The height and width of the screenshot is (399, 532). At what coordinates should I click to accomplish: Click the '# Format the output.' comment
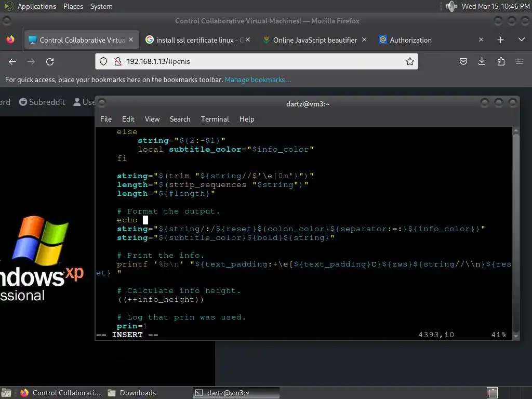click(x=168, y=211)
